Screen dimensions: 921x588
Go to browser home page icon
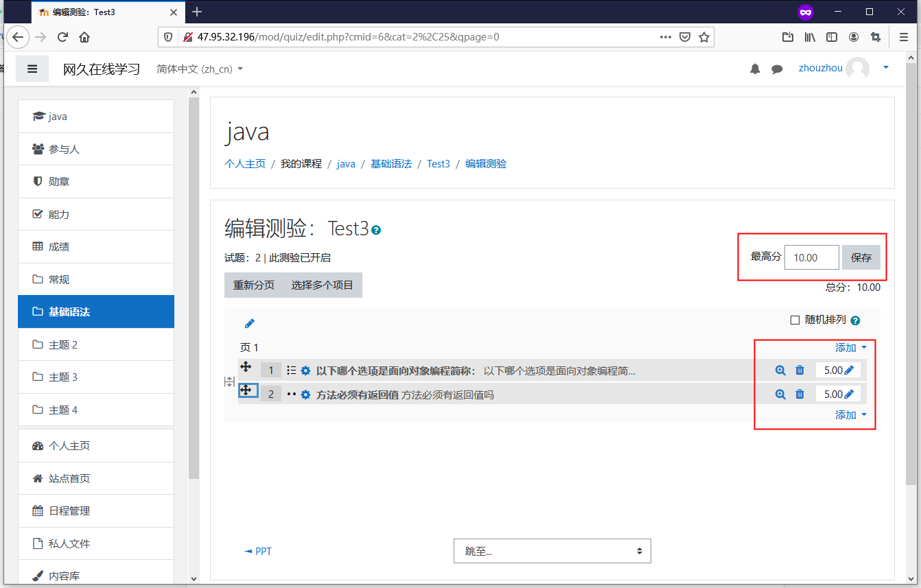[x=84, y=37]
